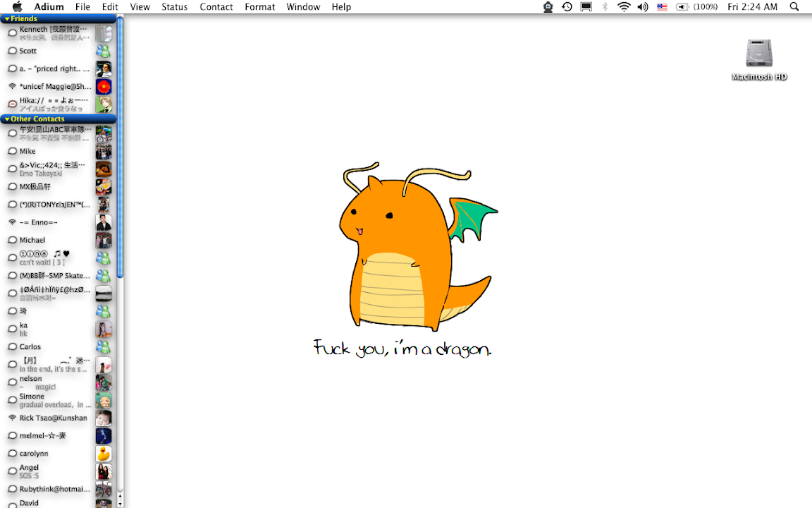Select contact Hika
Viewport: 812px width, 508px height.
(58, 104)
